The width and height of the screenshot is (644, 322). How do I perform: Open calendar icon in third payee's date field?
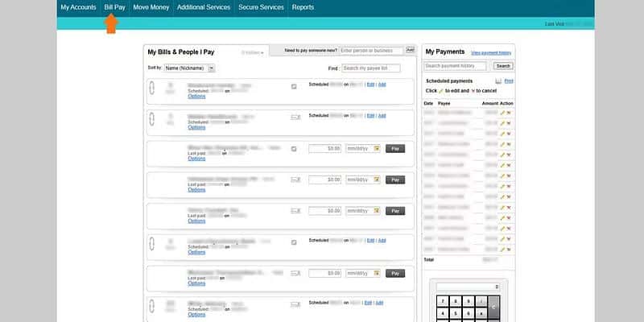pos(377,148)
